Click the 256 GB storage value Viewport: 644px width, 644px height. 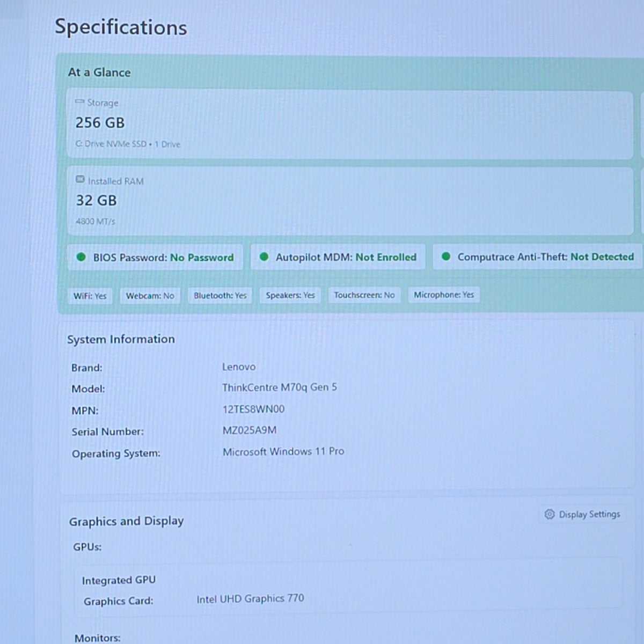click(100, 123)
